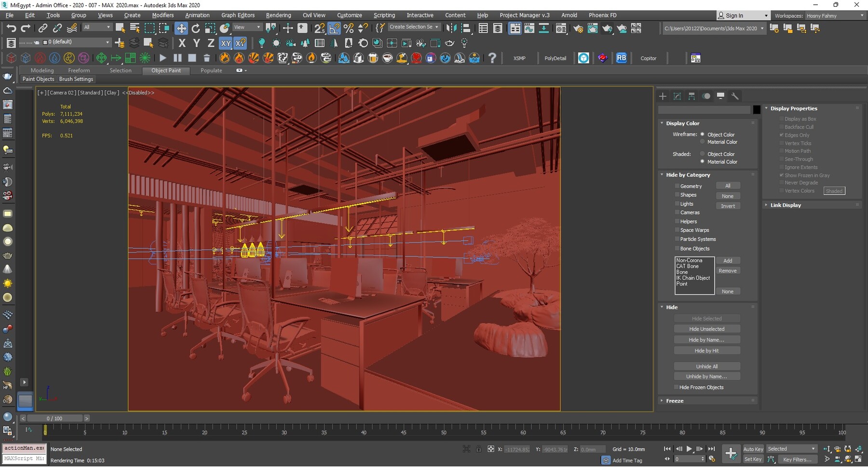Screen dimensions: 868x470
Task: Open the Rendering menu
Action: [x=278, y=15]
